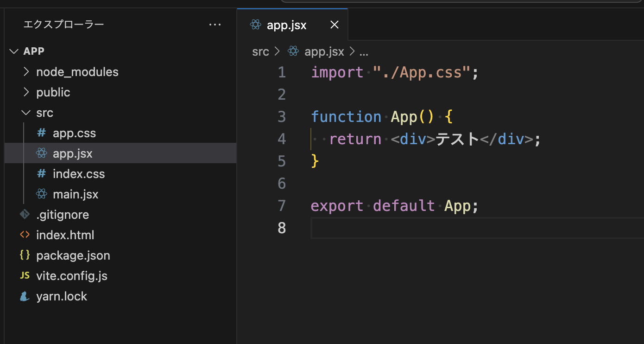Select the src breadcrumb in the editor

point(260,51)
